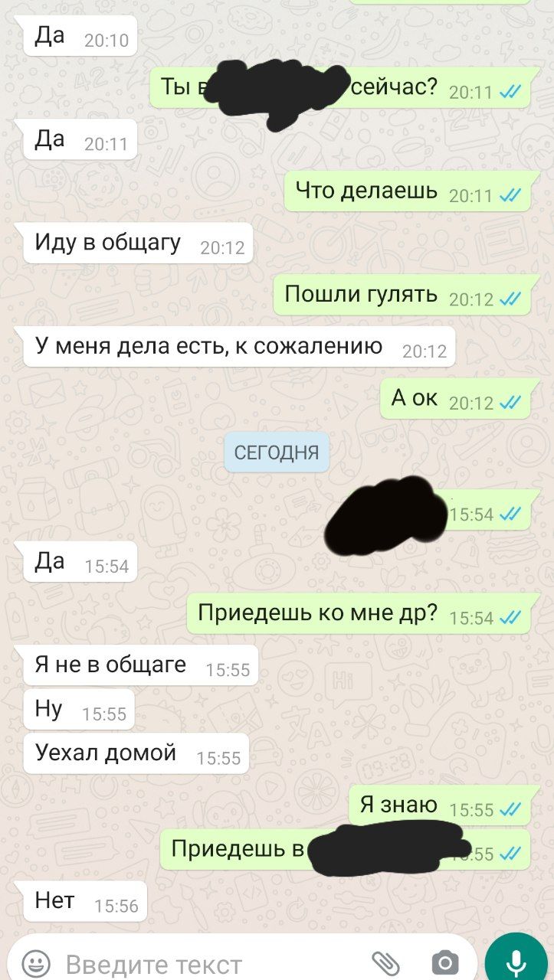
Task: Select the 'А ок' message bubble
Action: pyautogui.click(x=455, y=398)
